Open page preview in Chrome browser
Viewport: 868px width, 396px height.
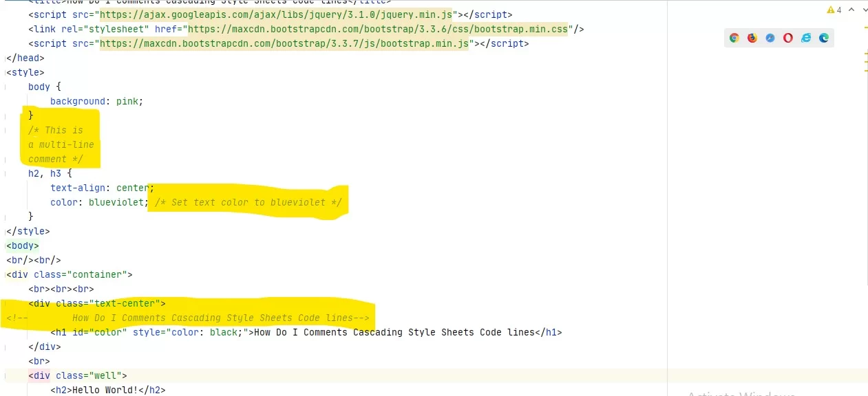pyautogui.click(x=734, y=38)
